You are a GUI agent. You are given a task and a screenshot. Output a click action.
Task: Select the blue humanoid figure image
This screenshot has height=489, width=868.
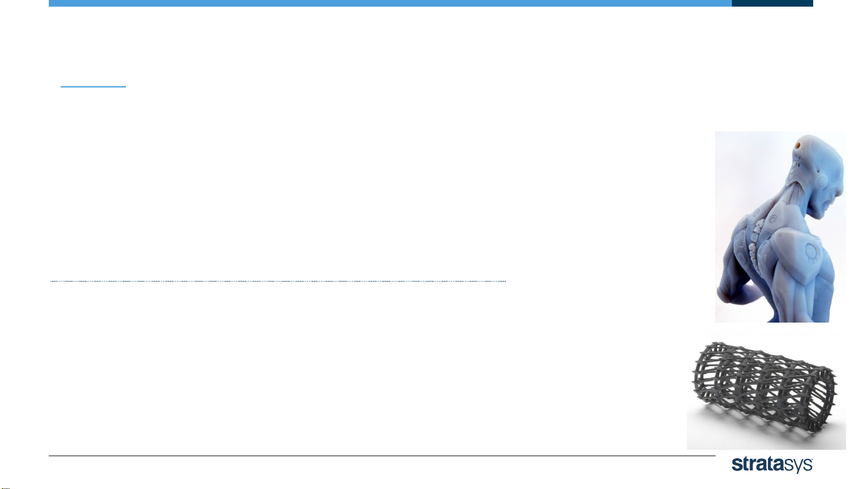tap(780, 227)
